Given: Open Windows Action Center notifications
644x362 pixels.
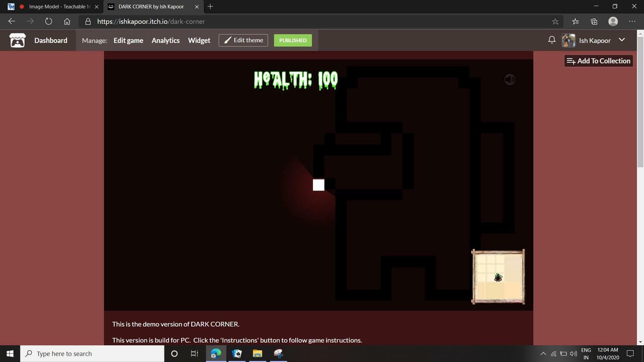Looking at the screenshot, I should (x=630, y=353).
